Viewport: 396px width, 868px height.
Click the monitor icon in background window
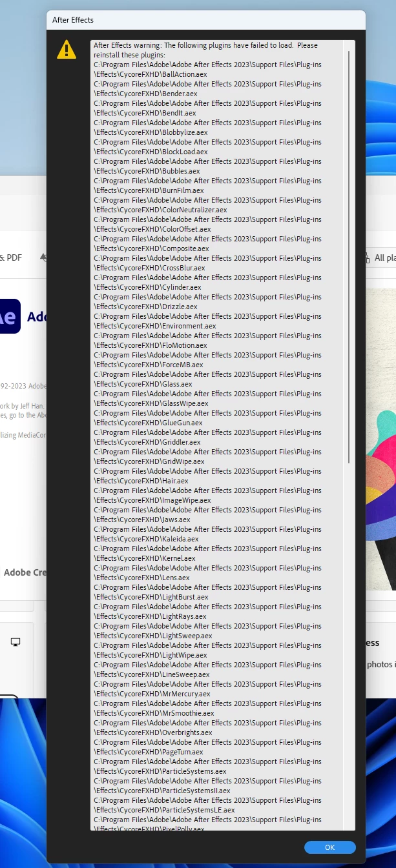coord(16,642)
